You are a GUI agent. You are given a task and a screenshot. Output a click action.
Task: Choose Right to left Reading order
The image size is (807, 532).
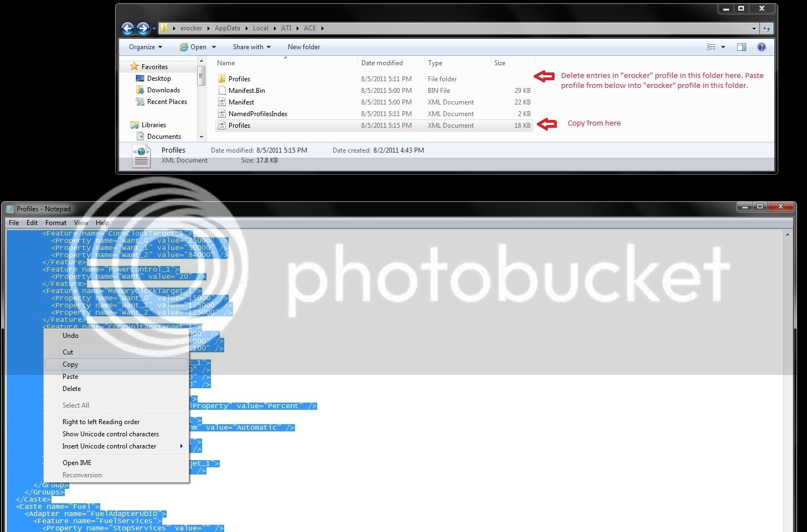click(x=116, y=422)
